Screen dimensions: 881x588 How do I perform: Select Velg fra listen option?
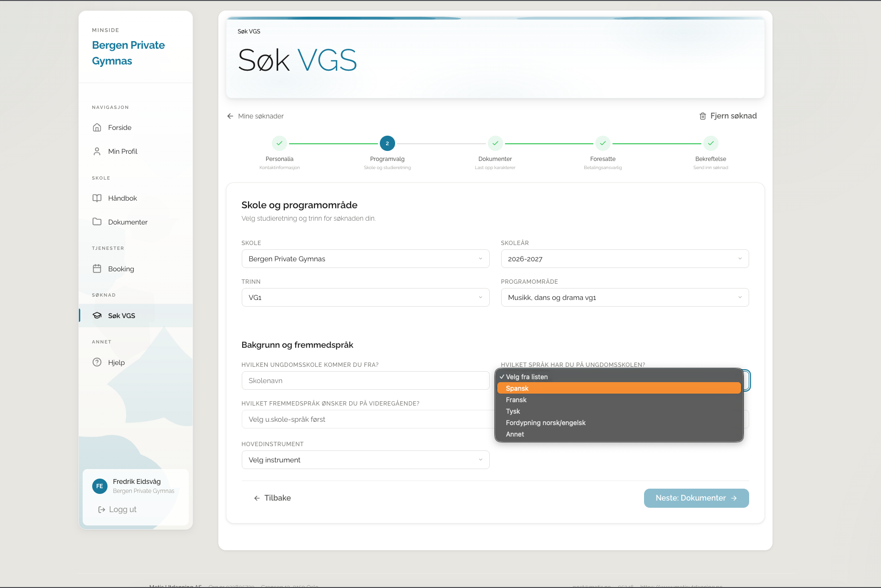coord(619,377)
